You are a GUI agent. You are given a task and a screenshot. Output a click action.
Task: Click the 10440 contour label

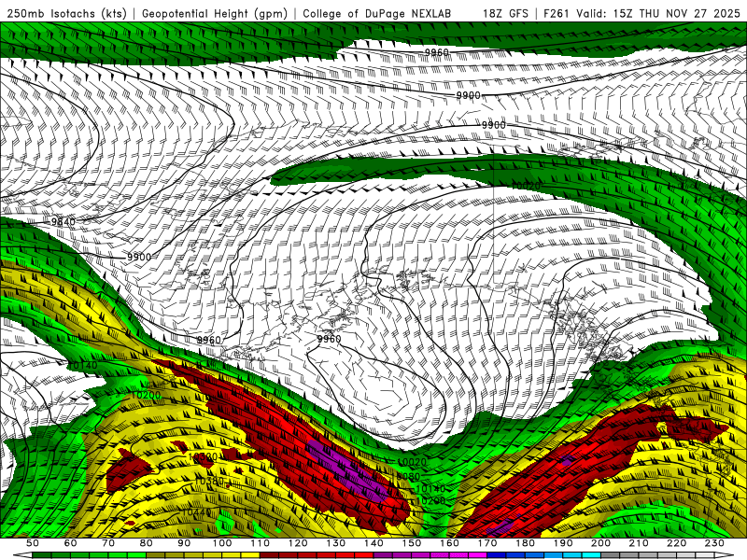tap(196, 511)
